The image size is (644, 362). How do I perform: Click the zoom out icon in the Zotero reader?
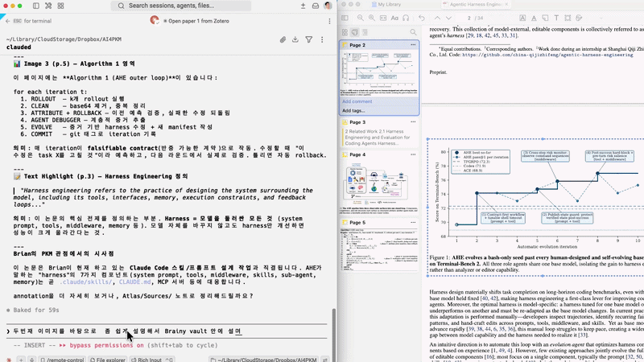point(360,18)
